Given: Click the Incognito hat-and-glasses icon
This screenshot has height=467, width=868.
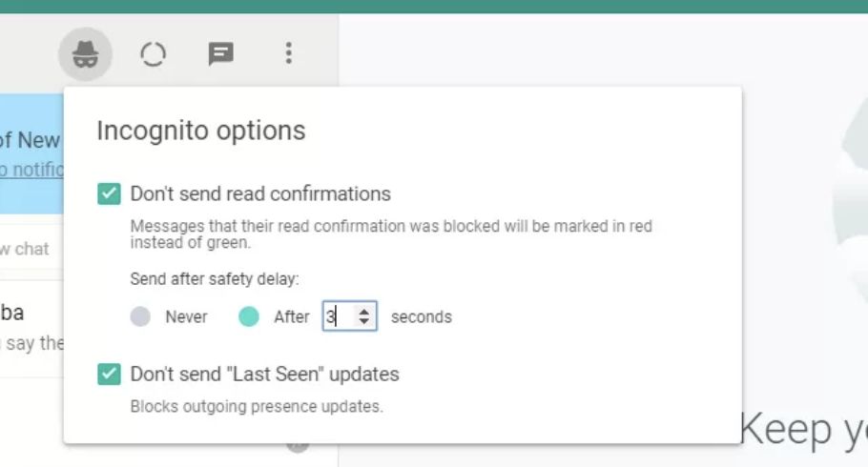Looking at the screenshot, I should (x=85, y=54).
